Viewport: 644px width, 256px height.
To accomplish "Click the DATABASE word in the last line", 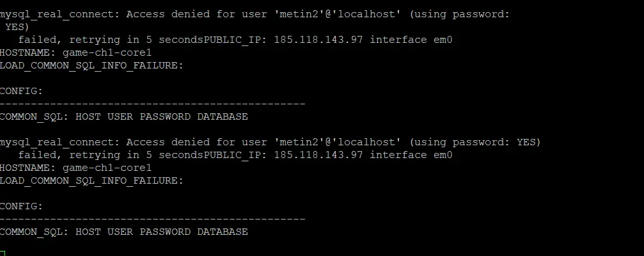I will (222, 232).
